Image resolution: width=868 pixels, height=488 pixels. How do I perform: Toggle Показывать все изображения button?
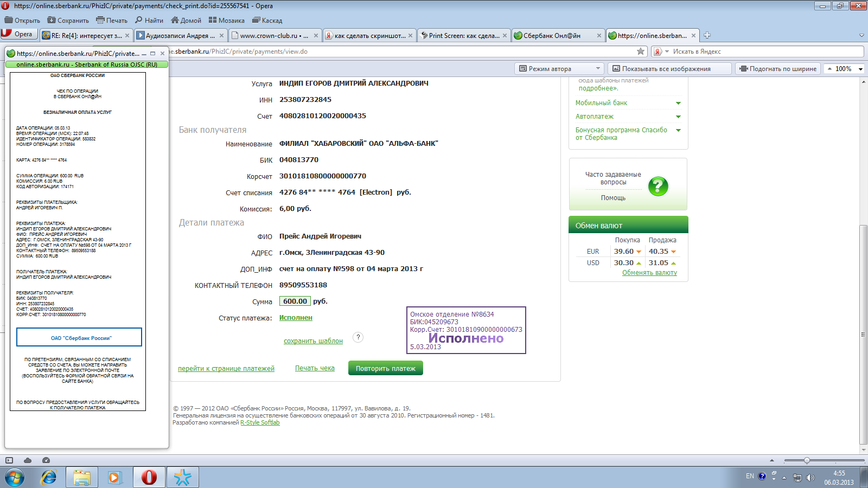click(x=669, y=69)
